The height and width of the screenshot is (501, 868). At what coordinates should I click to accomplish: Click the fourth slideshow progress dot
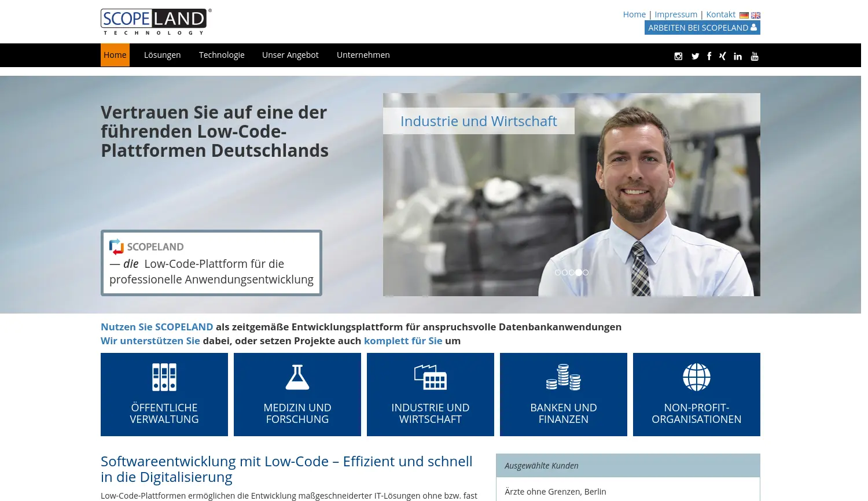[x=578, y=272]
